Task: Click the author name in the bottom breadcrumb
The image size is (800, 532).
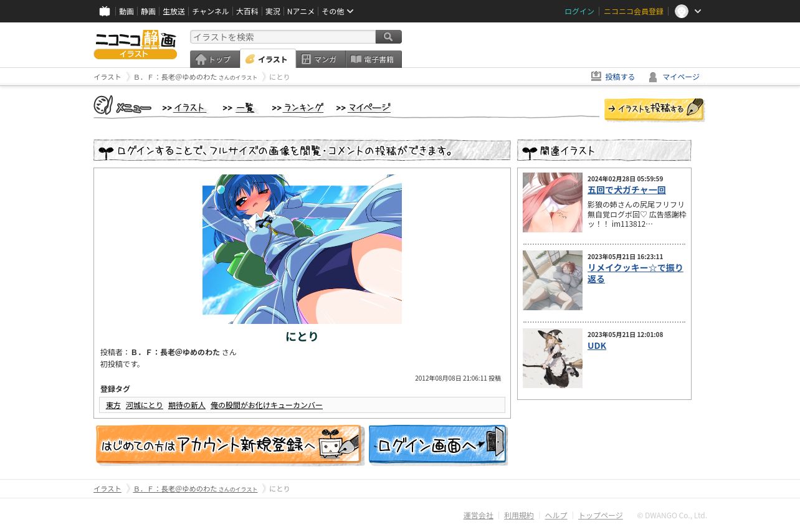Action: [196, 489]
